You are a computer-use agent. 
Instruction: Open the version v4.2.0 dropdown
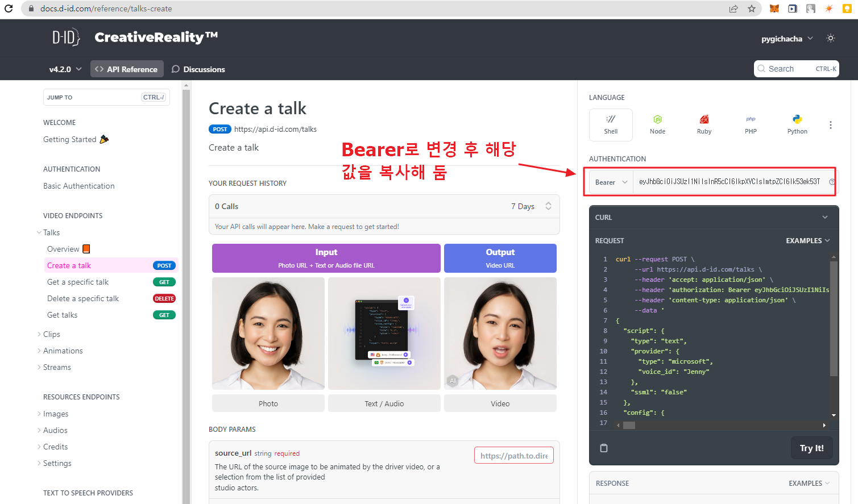[65, 69]
